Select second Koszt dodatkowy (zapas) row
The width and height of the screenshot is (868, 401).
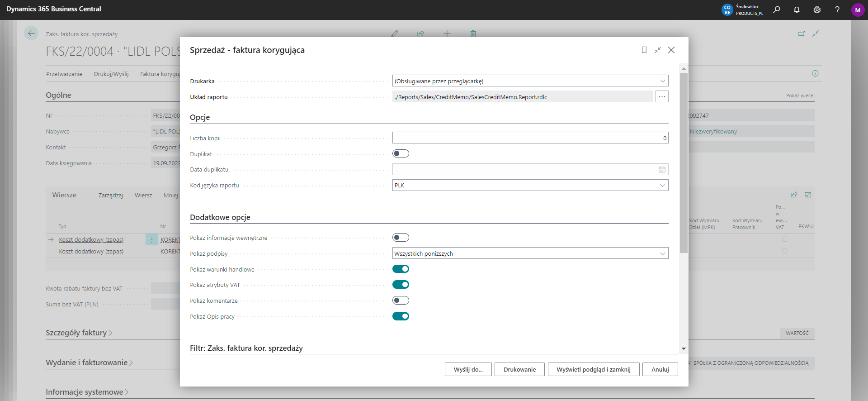(91, 251)
